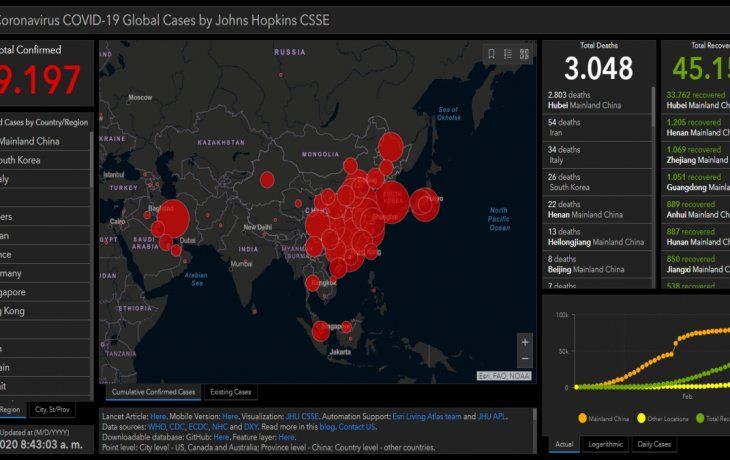The image size is (730, 460).
Task: Click the country list scrollbar
Action: tap(91, 160)
